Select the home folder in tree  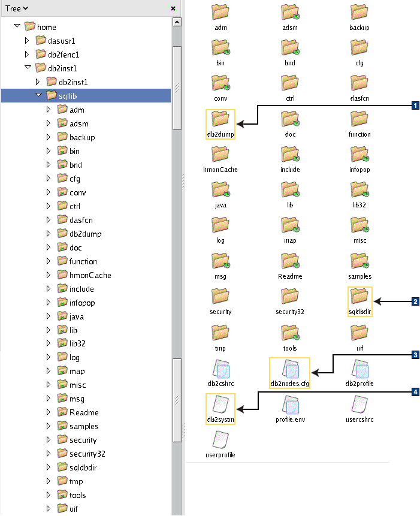coord(47,27)
